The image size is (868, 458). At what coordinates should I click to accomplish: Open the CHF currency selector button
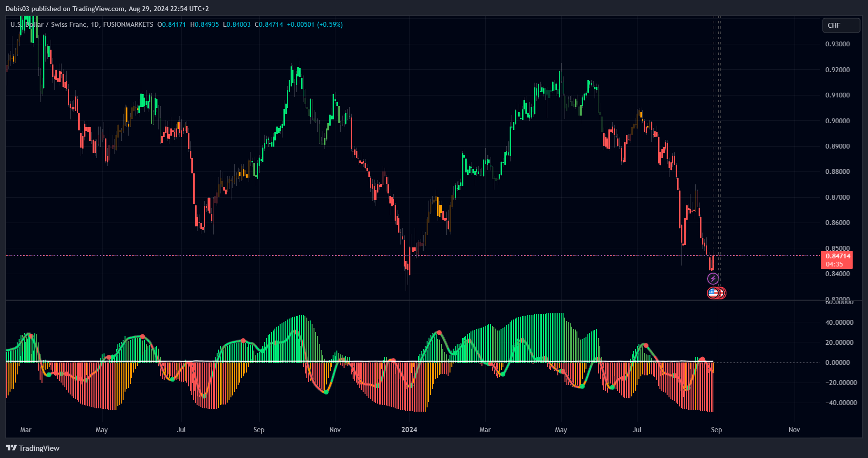[x=841, y=25]
